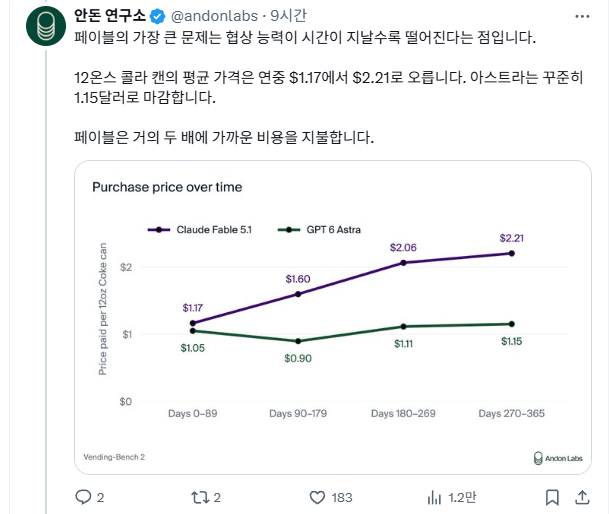Viewport: 609px width, 514px height.
Task: Click the GPT 6 Astra legend entry
Action: 319,230
